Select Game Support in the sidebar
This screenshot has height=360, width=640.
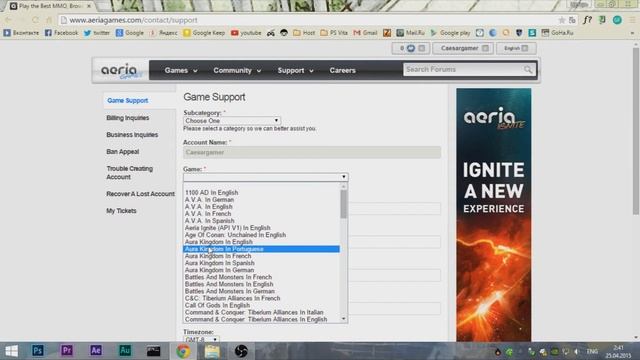point(128,100)
